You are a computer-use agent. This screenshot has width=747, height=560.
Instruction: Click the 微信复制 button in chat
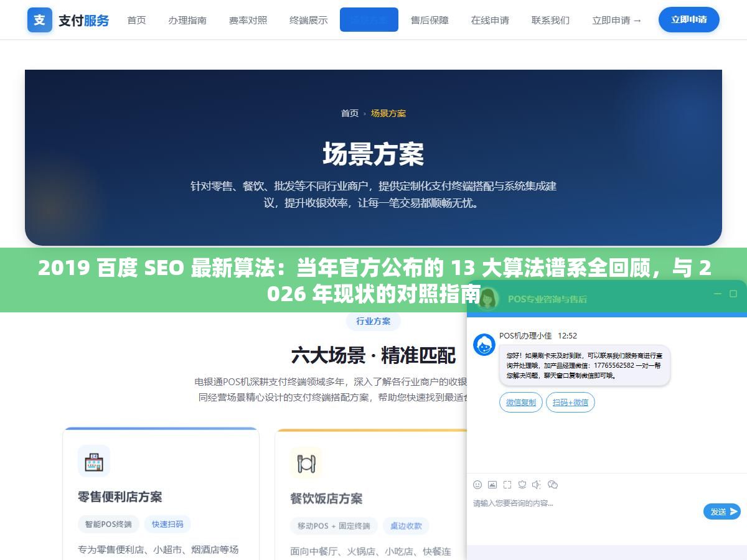[521, 402]
